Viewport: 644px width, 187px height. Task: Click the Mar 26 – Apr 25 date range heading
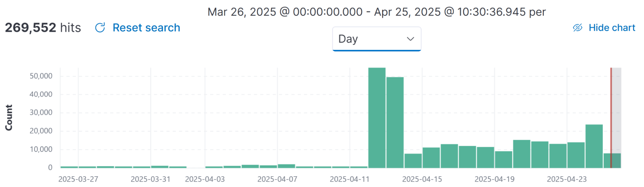click(376, 12)
